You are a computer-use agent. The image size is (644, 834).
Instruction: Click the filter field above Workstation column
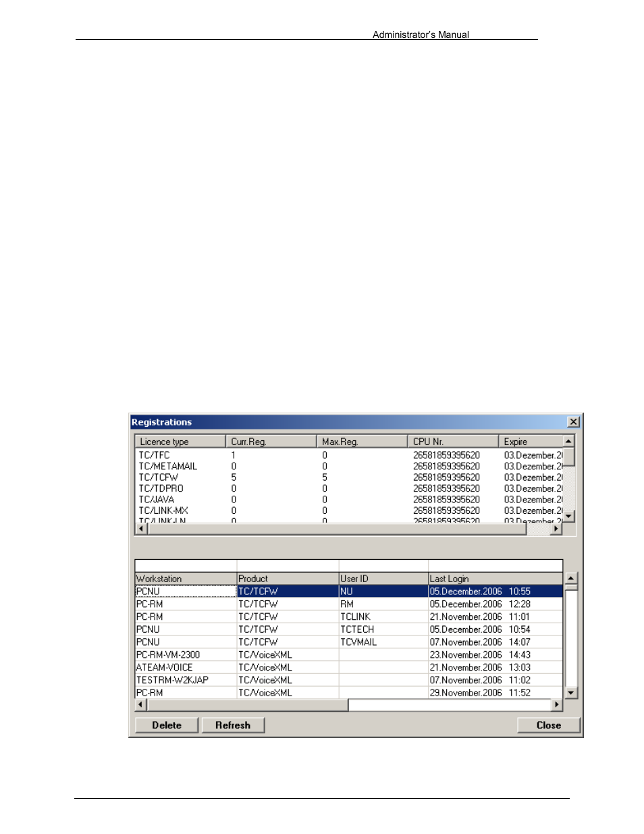186,566
